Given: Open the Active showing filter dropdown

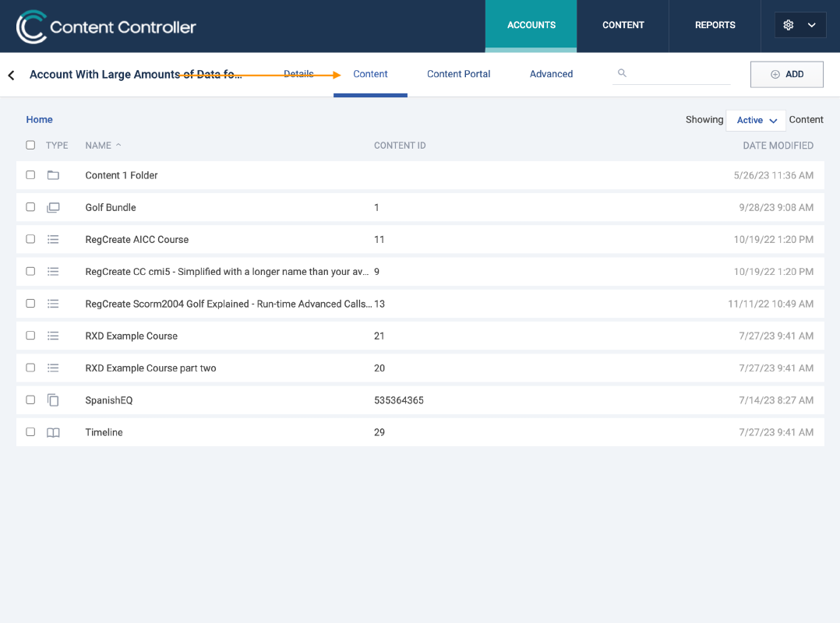Looking at the screenshot, I should tap(756, 121).
